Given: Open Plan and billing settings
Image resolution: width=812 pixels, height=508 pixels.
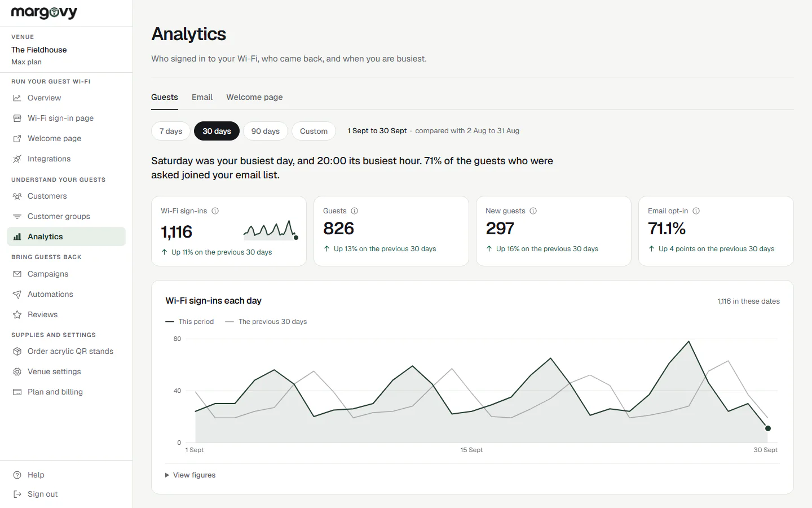Looking at the screenshot, I should point(66,392).
